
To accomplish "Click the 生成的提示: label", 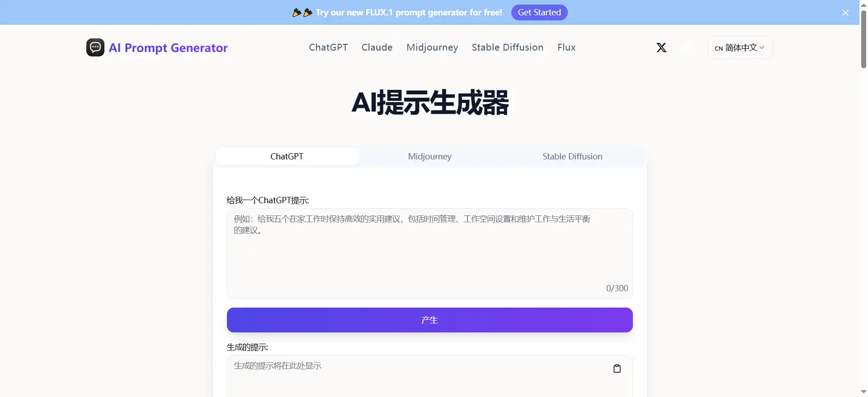I will (247, 347).
